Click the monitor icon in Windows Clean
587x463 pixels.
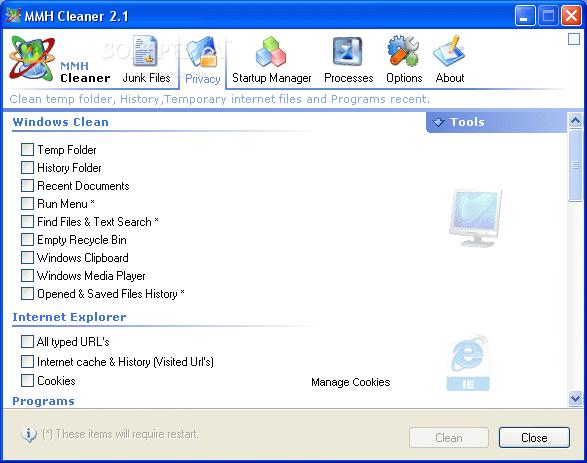click(476, 219)
